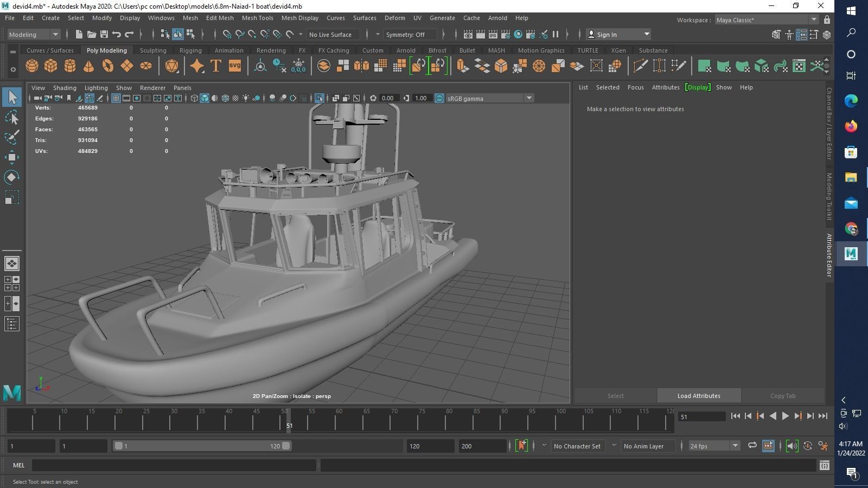Select the Move tool in the toolbox

(12, 157)
